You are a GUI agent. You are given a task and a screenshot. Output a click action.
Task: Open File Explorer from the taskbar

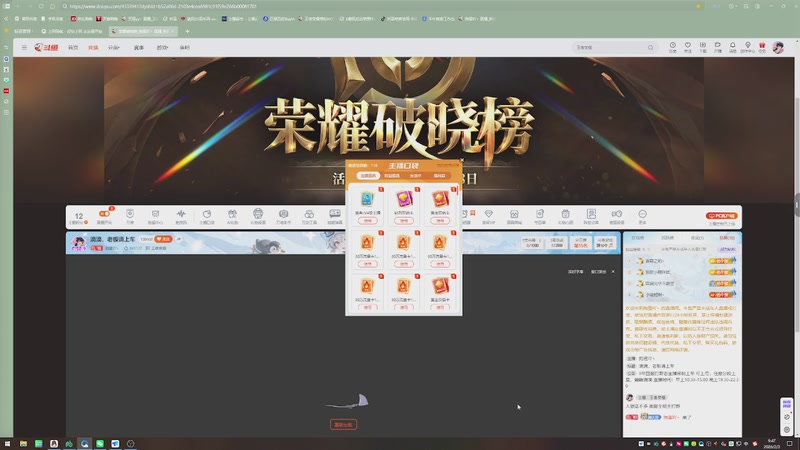point(23,444)
